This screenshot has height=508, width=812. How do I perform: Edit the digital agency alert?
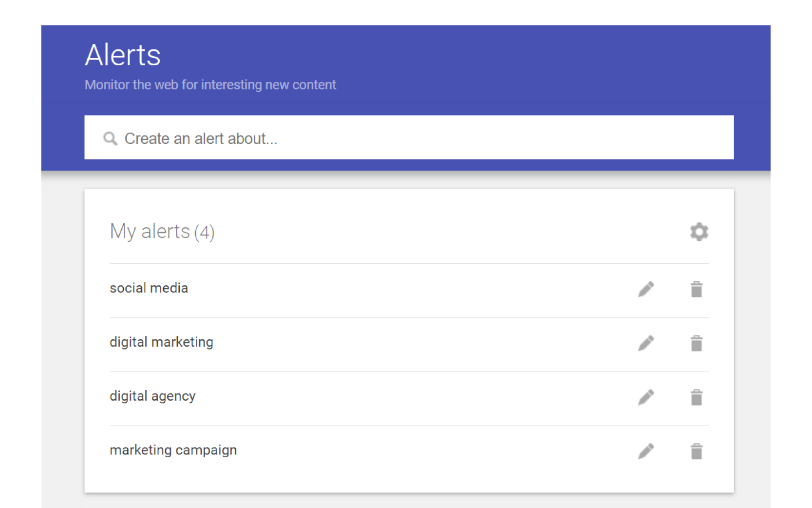[646, 397]
